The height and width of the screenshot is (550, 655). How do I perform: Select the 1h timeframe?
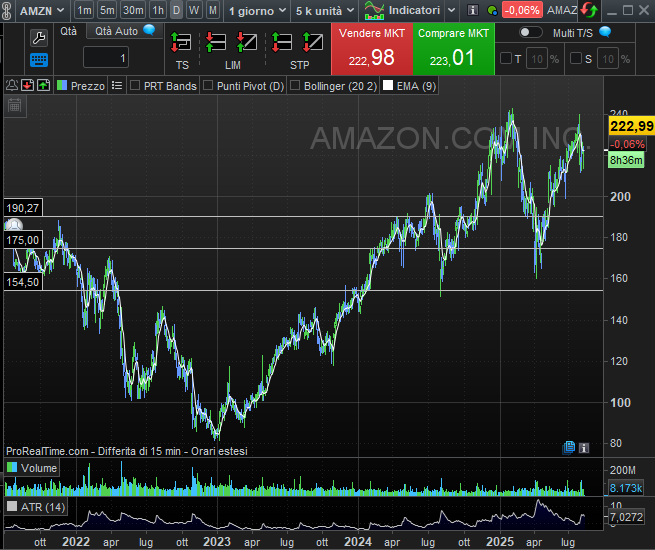(158, 10)
